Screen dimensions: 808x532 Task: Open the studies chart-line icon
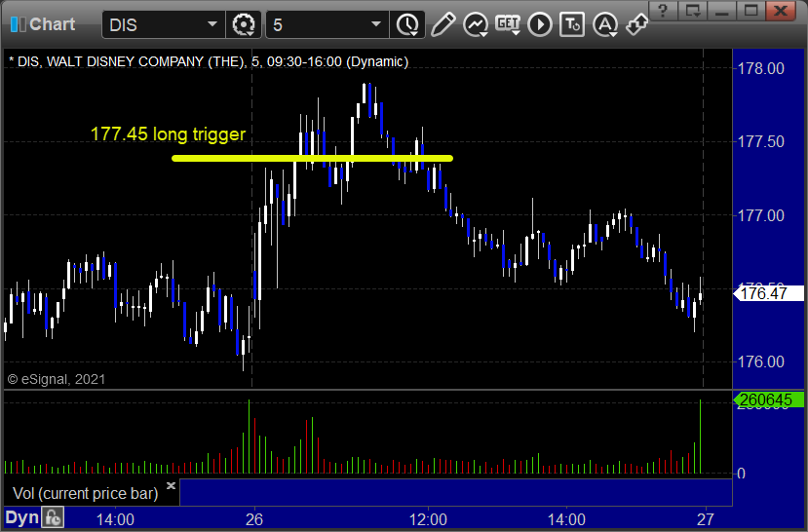click(x=475, y=24)
